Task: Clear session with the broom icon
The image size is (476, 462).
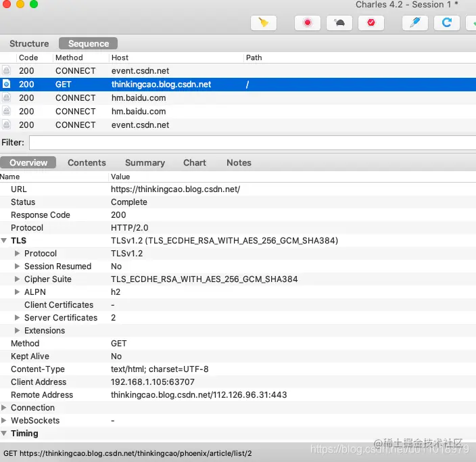Action: (x=264, y=23)
